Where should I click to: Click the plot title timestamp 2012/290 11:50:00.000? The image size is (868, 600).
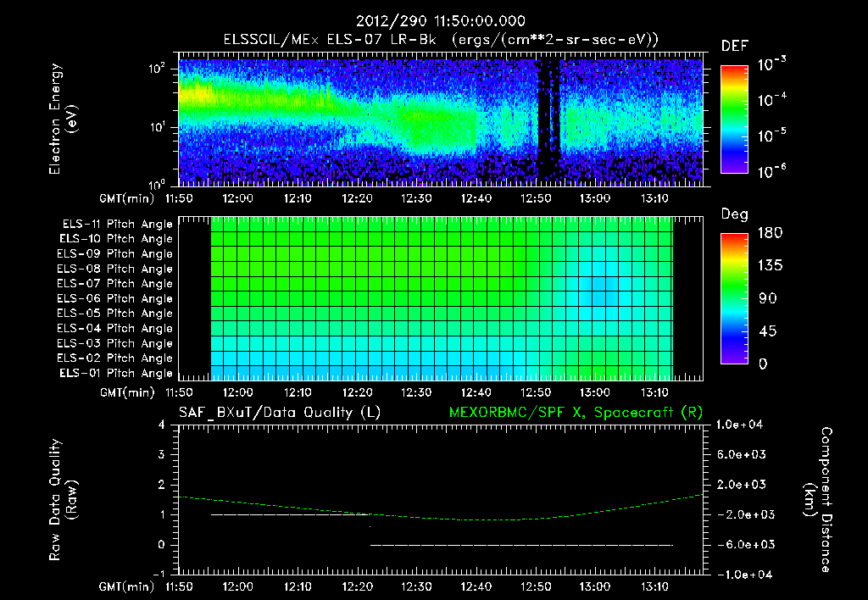pos(440,21)
